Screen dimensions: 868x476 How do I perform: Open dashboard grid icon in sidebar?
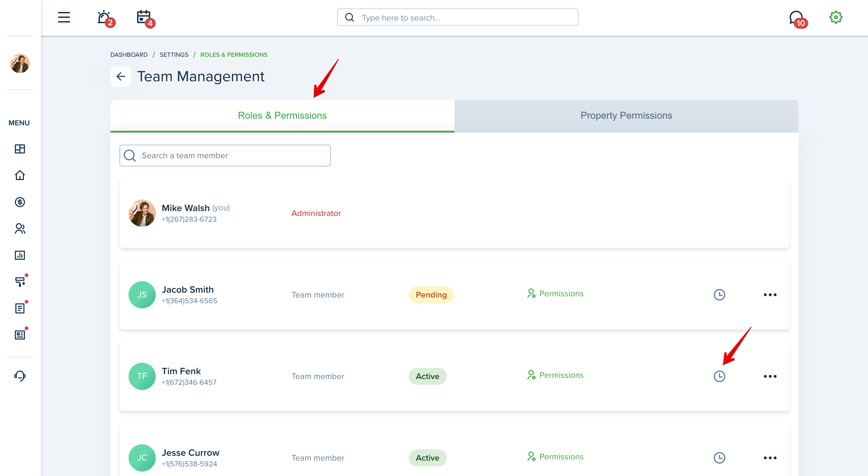(x=20, y=149)
